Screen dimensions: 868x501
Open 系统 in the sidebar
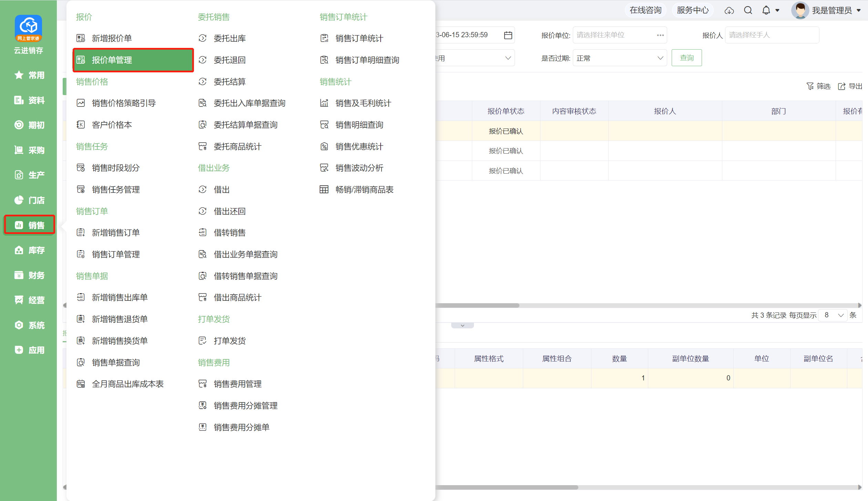tap(29, 325)
